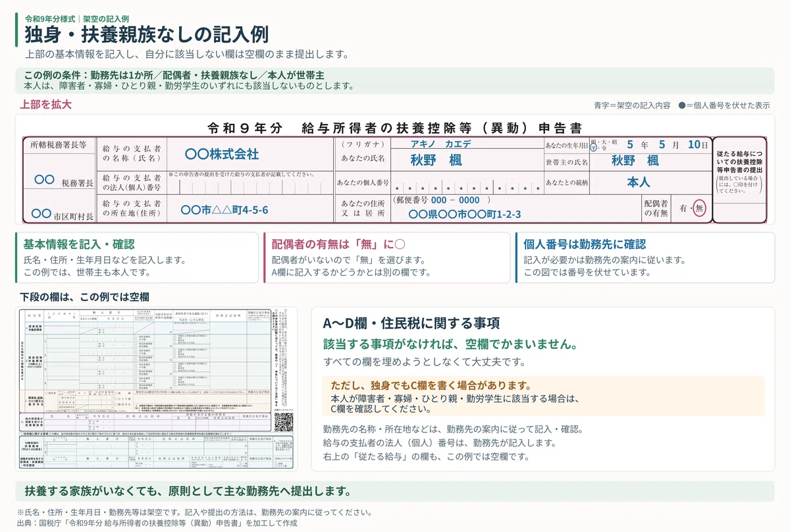The image size is (790, 532).
Task: Click the main title 独身・扶養親族なしの記入例
Action: pyautogui.click(x=146, y=34)
